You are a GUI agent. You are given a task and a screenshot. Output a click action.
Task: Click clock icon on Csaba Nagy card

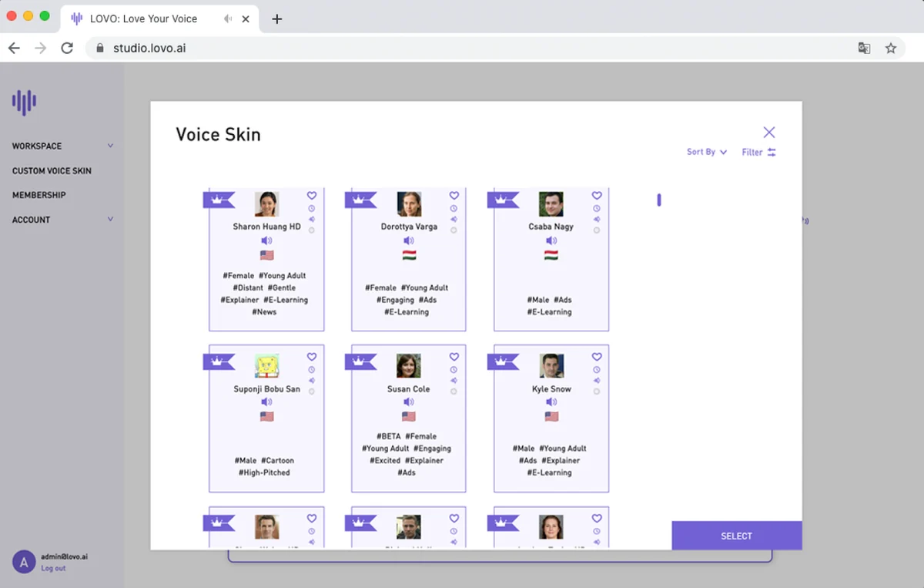click(x=597, y=208)
